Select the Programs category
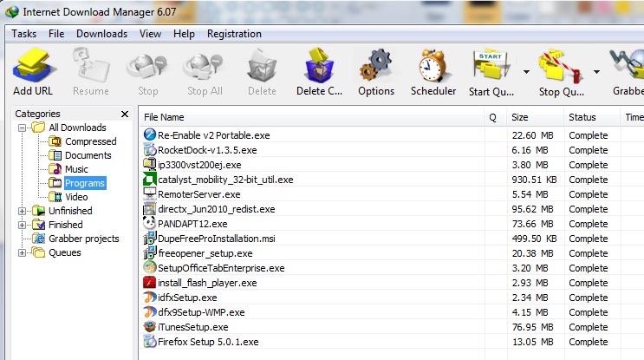Viewport: 644px width, 360px height. coord(85,183)
